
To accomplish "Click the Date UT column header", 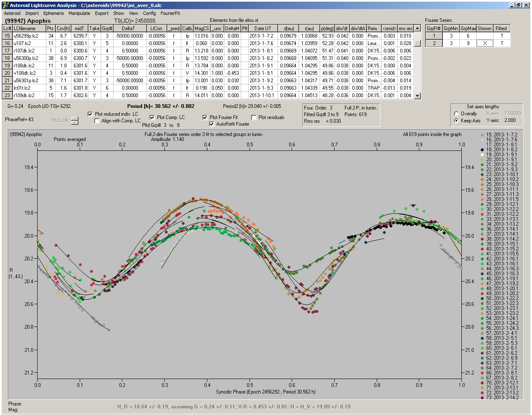I will [x=263, y=29].
